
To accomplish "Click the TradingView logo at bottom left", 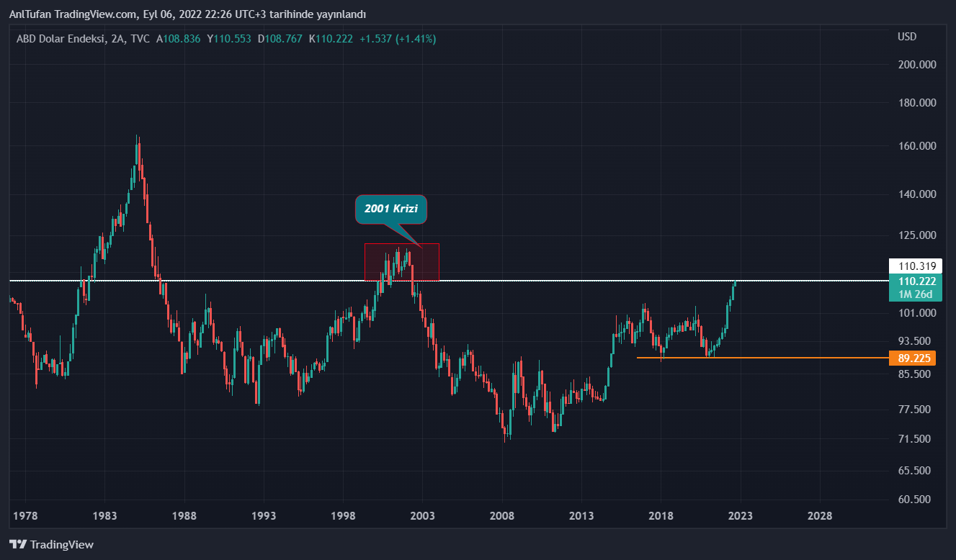I will tap(51, 545).
